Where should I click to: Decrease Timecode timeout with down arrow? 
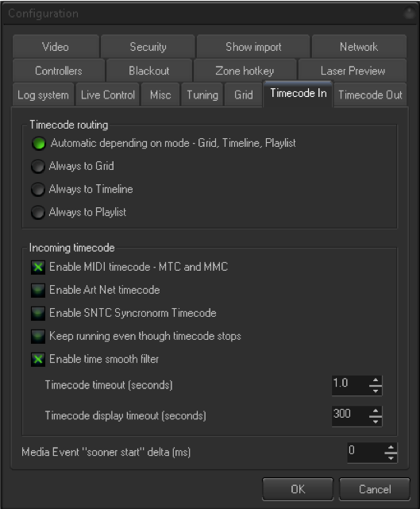pos(376,391)
